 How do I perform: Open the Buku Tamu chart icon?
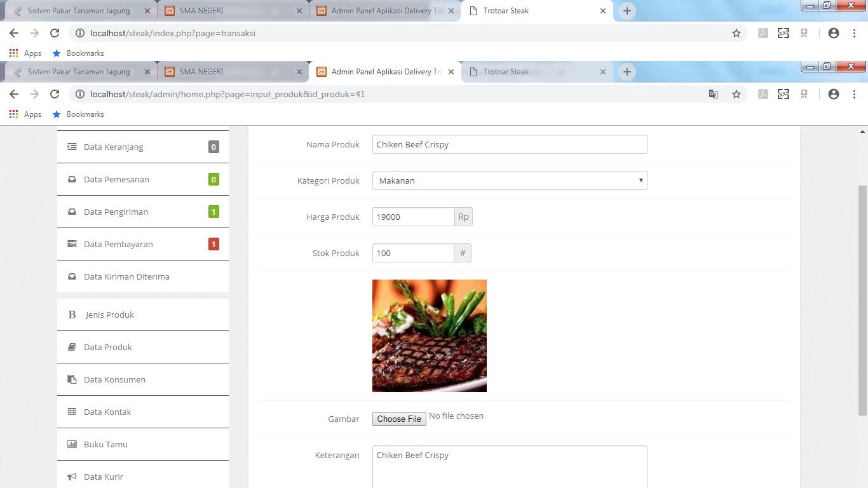72,444
